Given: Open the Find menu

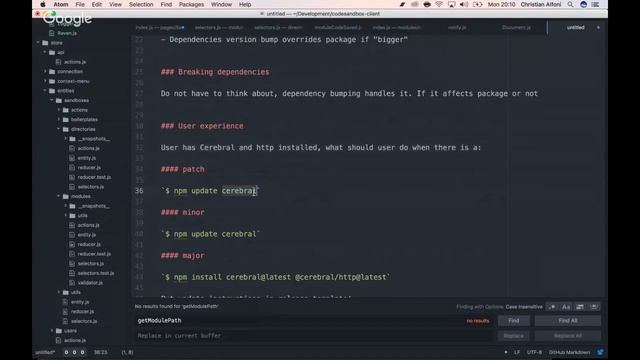Looking at the screenshot, I should point(166,4).
